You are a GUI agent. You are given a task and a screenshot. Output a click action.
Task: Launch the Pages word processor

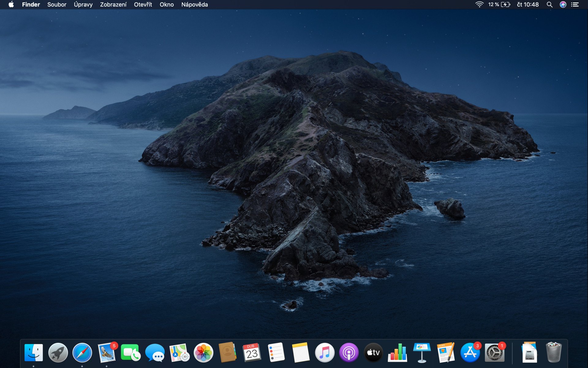(446, 353)
